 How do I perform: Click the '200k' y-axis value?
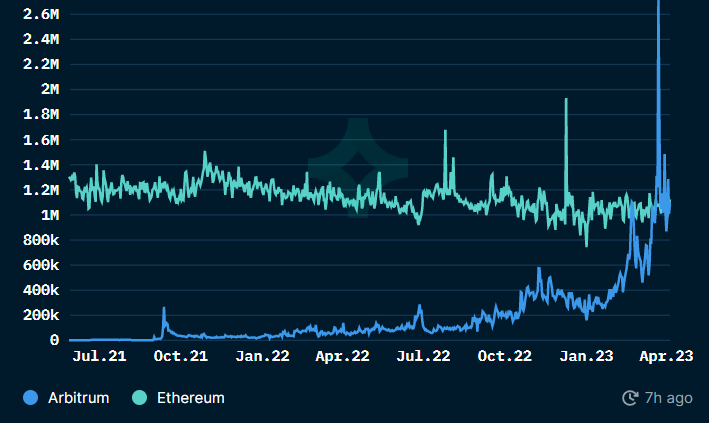click(x=41, y=315)
